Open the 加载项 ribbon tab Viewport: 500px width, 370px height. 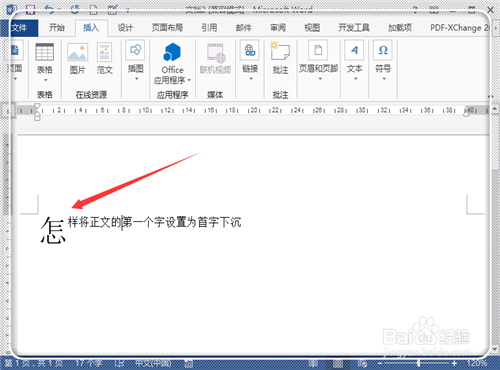coord(400,28)
